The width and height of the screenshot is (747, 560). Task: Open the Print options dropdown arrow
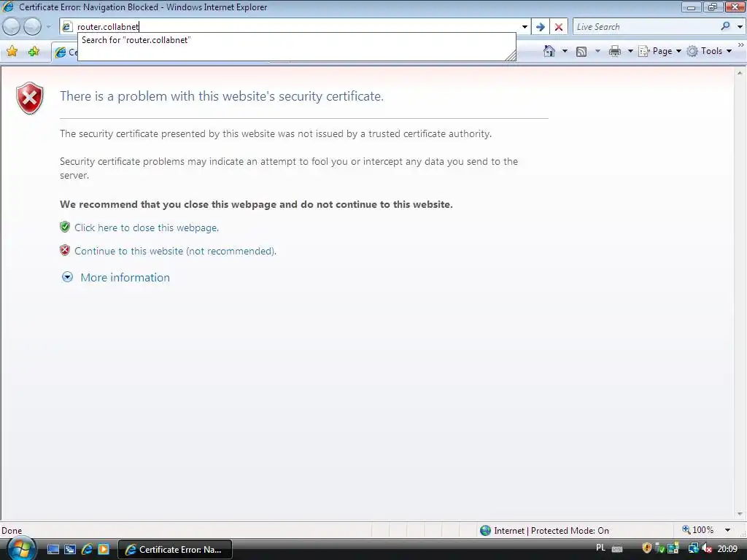coord(630,51)
